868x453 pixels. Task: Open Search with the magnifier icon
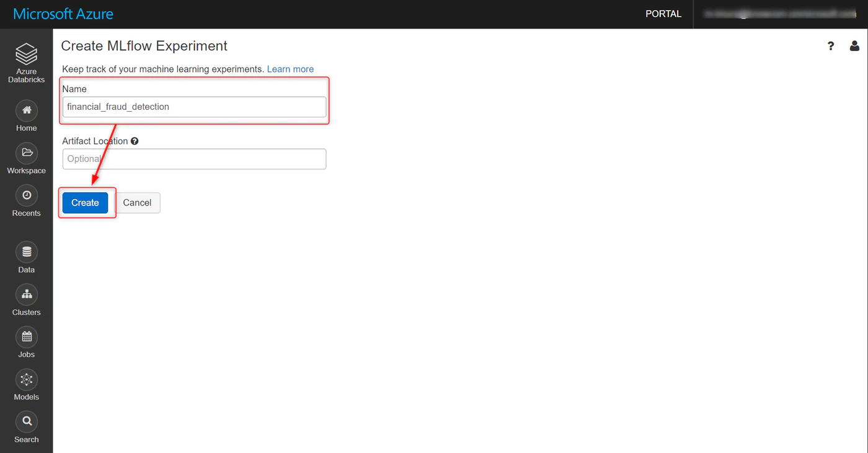coord(26,422)
